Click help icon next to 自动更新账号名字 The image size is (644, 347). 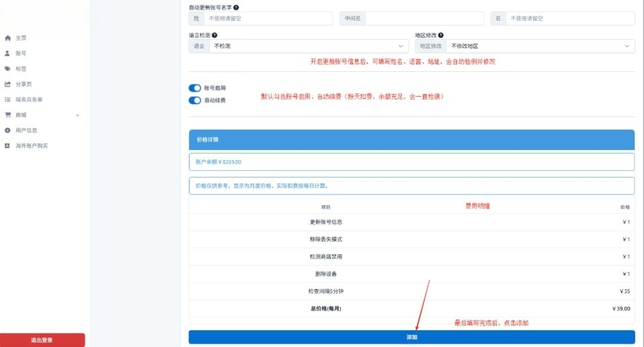click(x=236, y=7)
